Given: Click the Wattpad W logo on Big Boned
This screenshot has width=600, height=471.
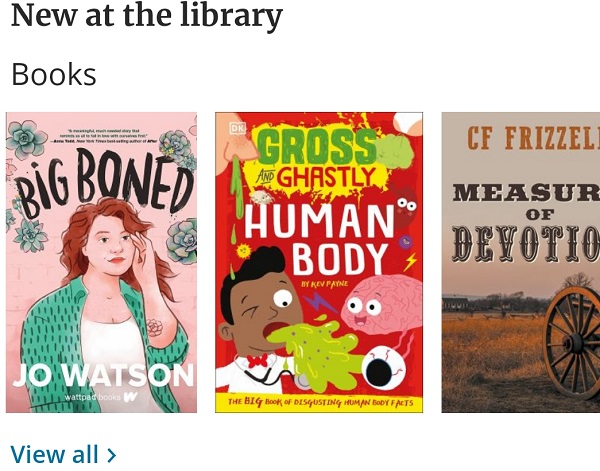Looking at the screenshot, I should 130,397.
